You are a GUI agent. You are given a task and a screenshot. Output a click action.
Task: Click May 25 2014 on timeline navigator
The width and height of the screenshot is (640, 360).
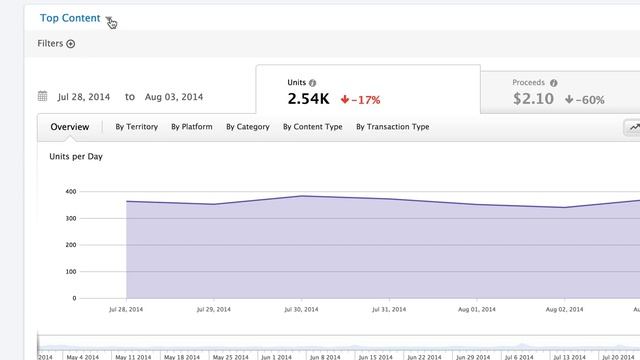pyautogui.click(x=231, y=357)
